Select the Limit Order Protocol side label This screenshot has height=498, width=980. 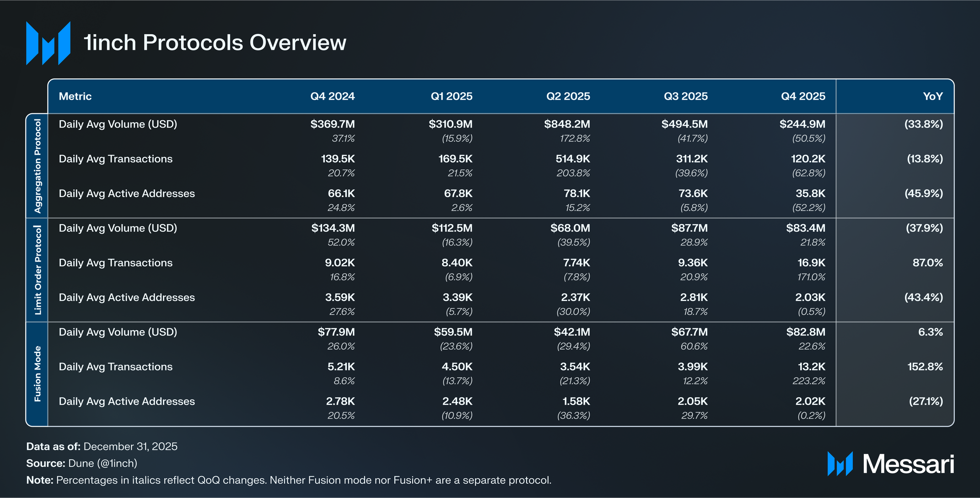point(38,270)
